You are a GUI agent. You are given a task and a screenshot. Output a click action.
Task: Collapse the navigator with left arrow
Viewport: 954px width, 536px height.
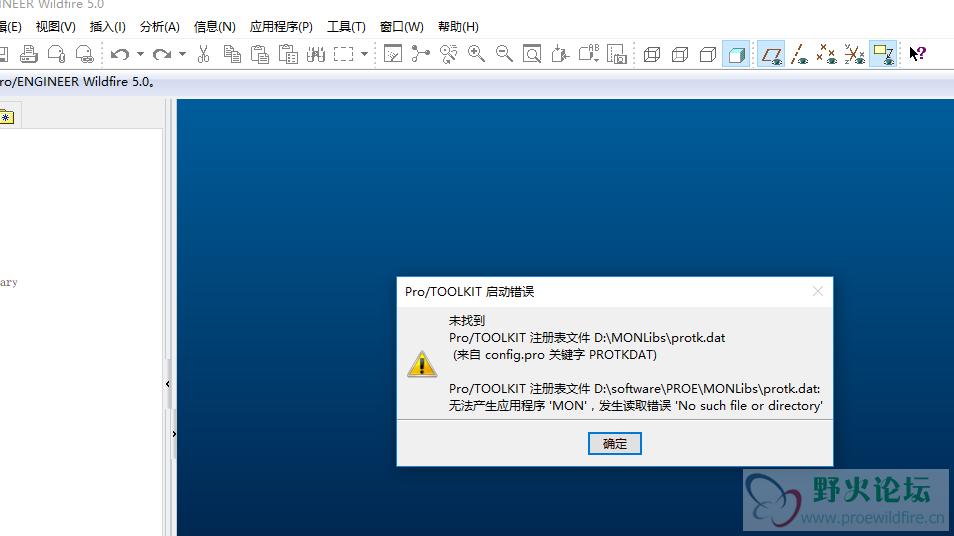(x=167, y=384)
